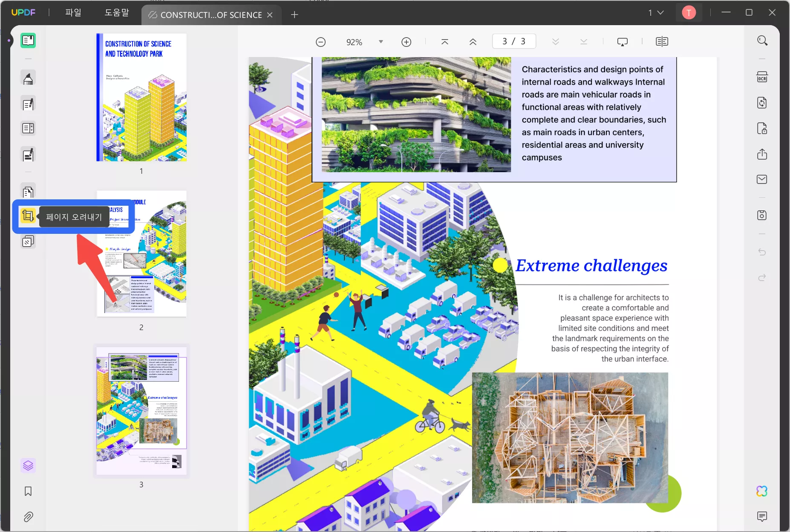790x532 pixels.
Task: Select the Comment highlighter tool
Action: click(x=28, y=78)
